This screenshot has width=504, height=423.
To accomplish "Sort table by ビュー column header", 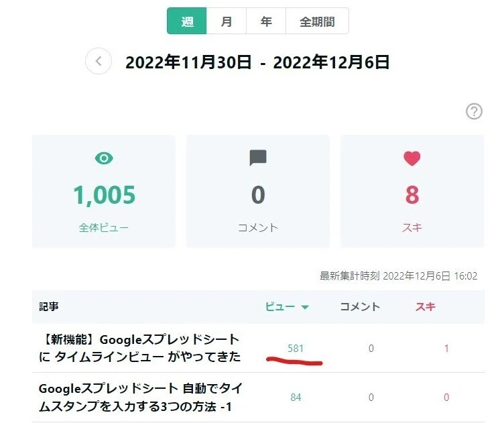I will pyautogui.click(x=280, y=306).
